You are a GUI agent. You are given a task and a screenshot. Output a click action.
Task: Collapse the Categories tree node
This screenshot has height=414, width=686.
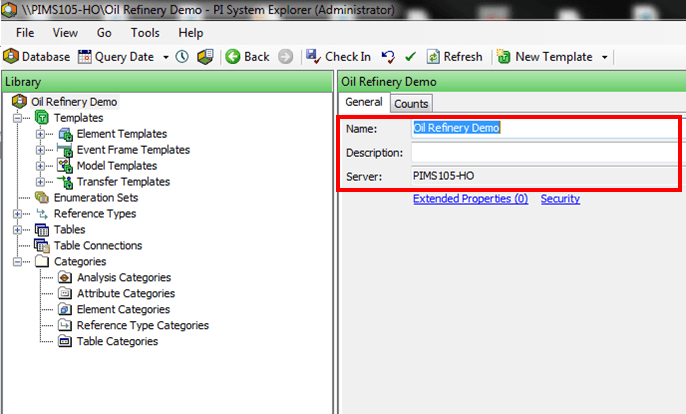point(17,261)
